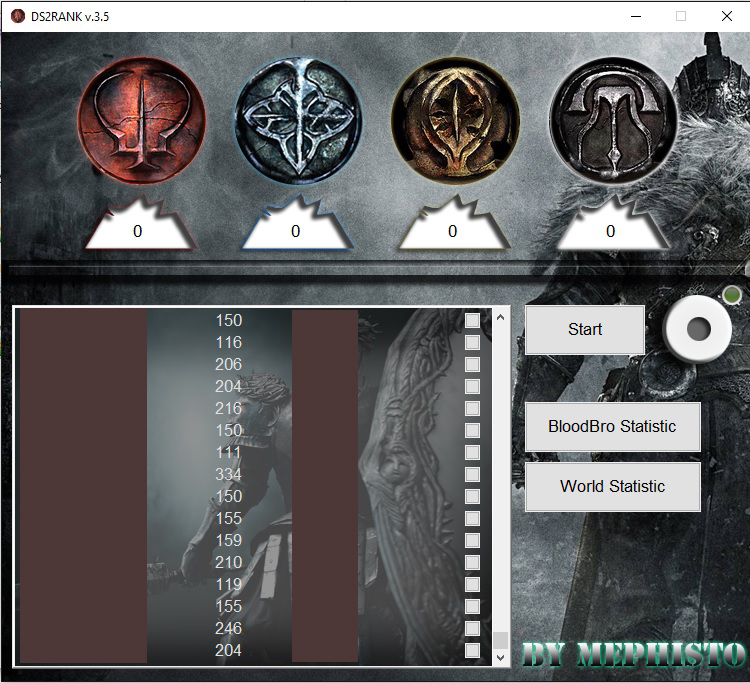This screenshot has height=683, width=750.
Task: Click the dark gray covenant emblem
Action: (613, 120)
